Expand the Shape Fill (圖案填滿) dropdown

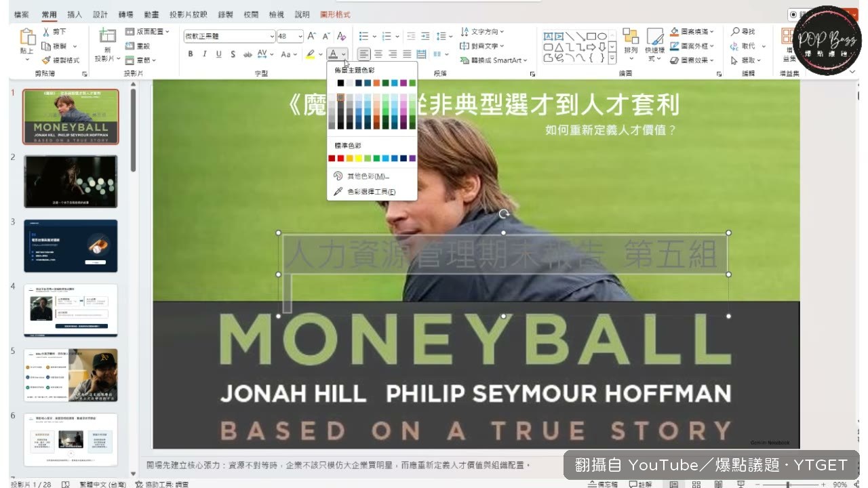point(692,32)
